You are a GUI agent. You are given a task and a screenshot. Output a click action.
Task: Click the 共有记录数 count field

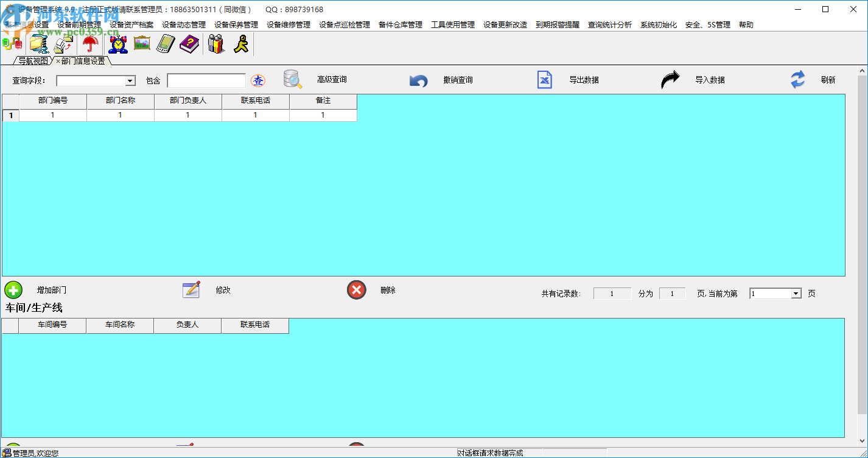[x=612, y=294]
